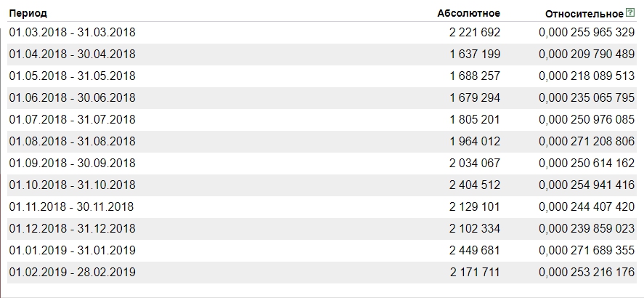Click relative value 0,000 271 208 806

[587, 142]
